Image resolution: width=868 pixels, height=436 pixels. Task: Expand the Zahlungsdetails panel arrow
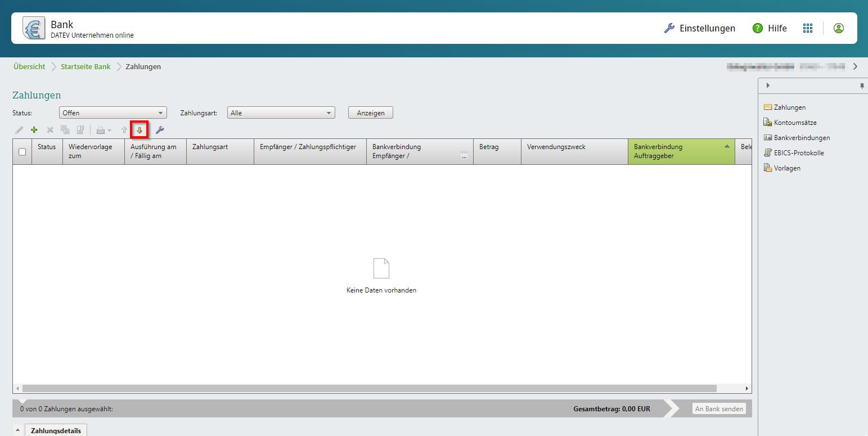17,431
